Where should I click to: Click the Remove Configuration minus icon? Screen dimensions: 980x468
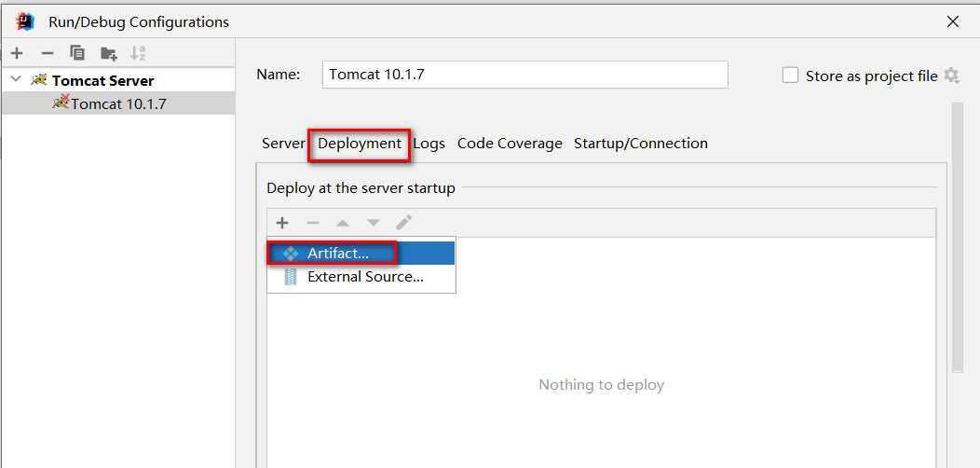click(x=48, y=53)
